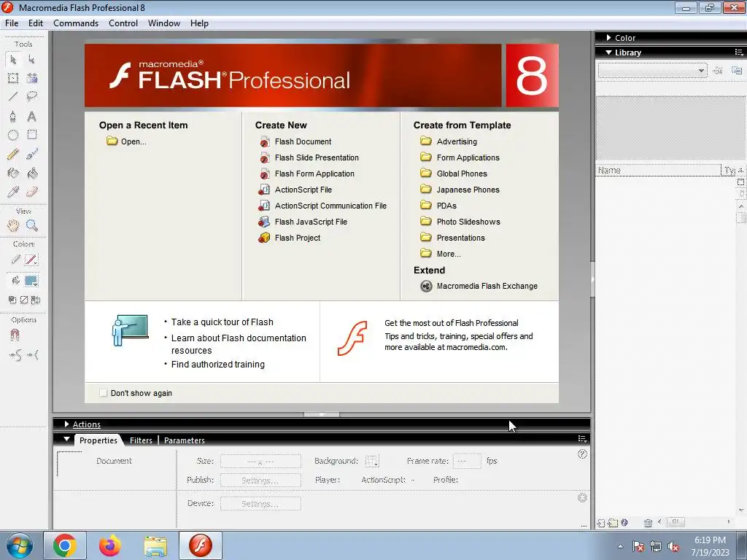Click the No Color button
Viewport: 747px width, 560px height.
pyautogui.click(x=24, y=300)
